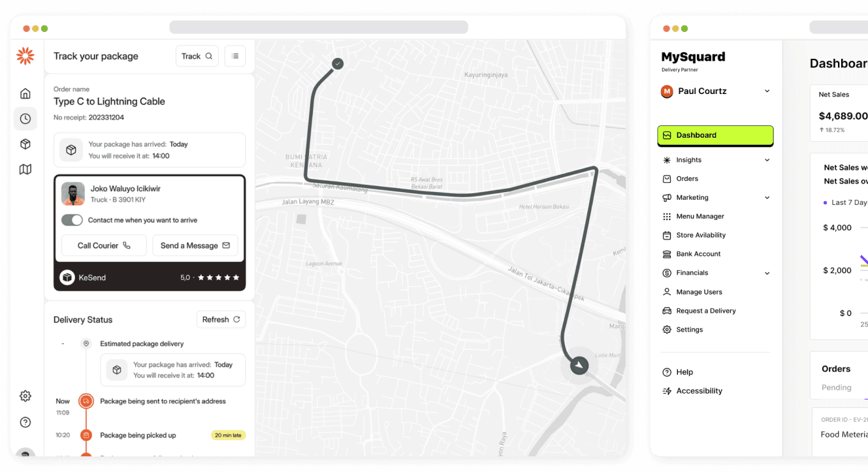Click the Send a Message button
The image size is (868, 472).
pos(195,245)
